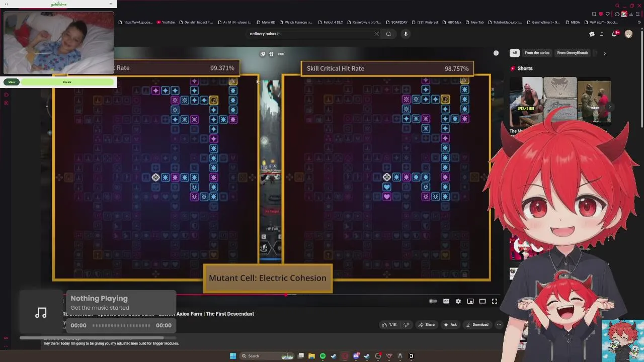This screenshot has height=362, width=644.
Task: Start voice search with the microphone icon
Action: [406, 34]
